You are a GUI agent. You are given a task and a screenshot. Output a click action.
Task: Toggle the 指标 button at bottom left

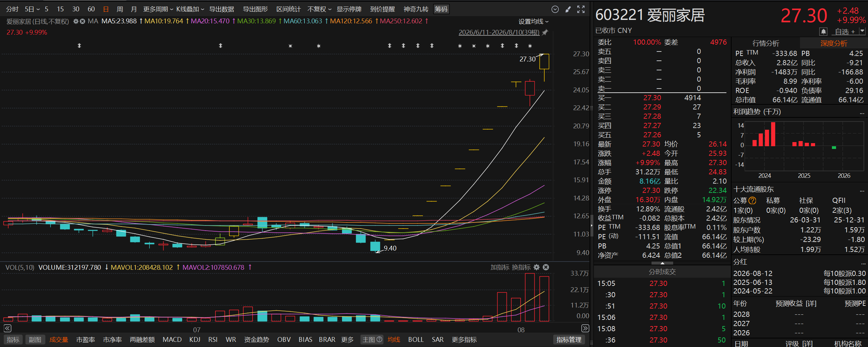pos(13,339)
